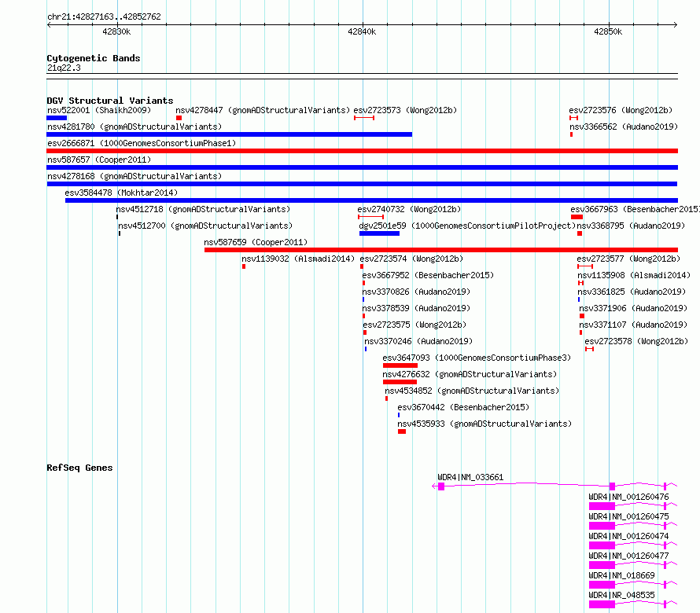Image resolution: width=700 pixels, height=613 pixels.
Task: Open the WDR4|NM_033661 transcript label
Action: [x=470, y=477]
